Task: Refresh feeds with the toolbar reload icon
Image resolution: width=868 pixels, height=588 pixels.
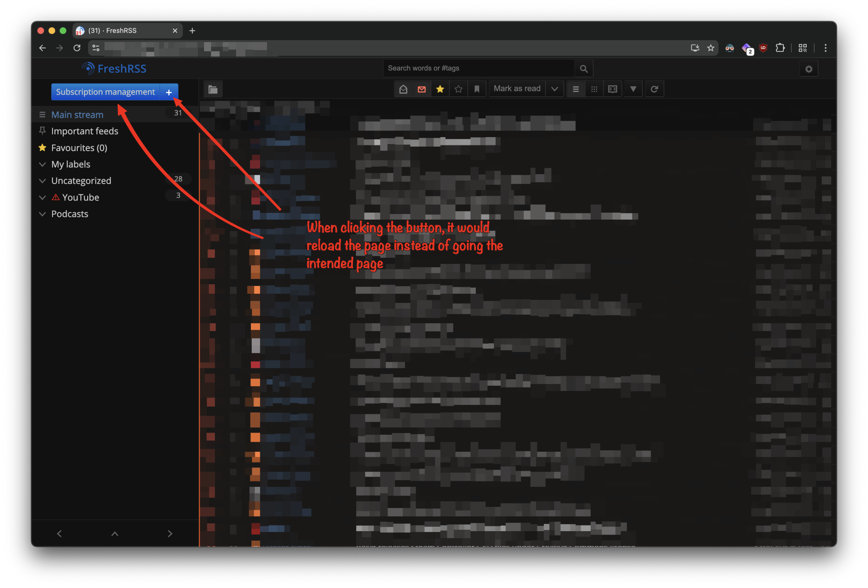Action: [x=654, y=89]
